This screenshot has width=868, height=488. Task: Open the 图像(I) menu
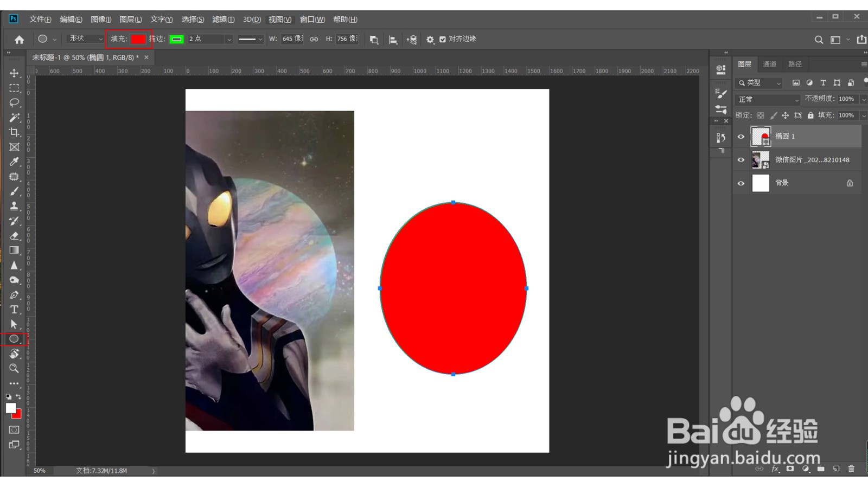(x=101, y=20)
